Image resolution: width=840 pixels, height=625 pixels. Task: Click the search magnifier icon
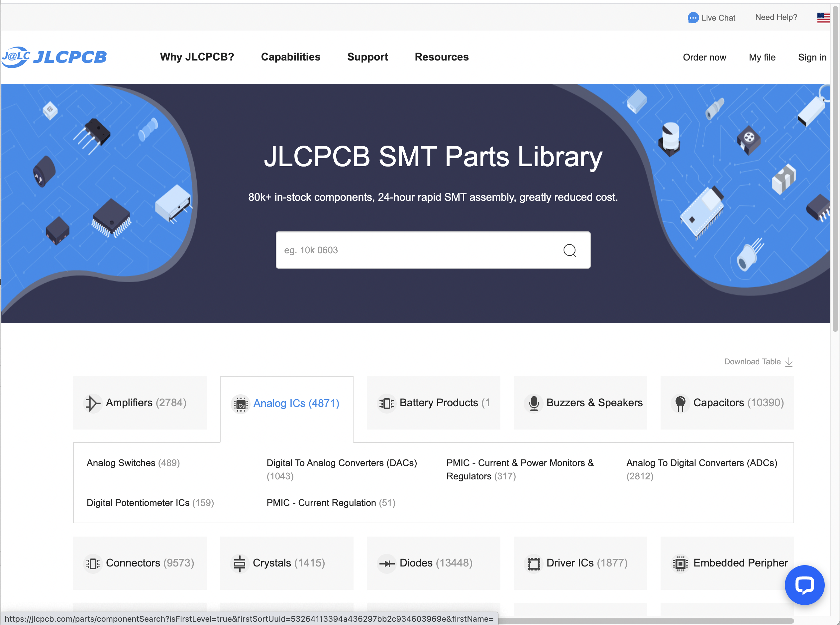[570, 250]
